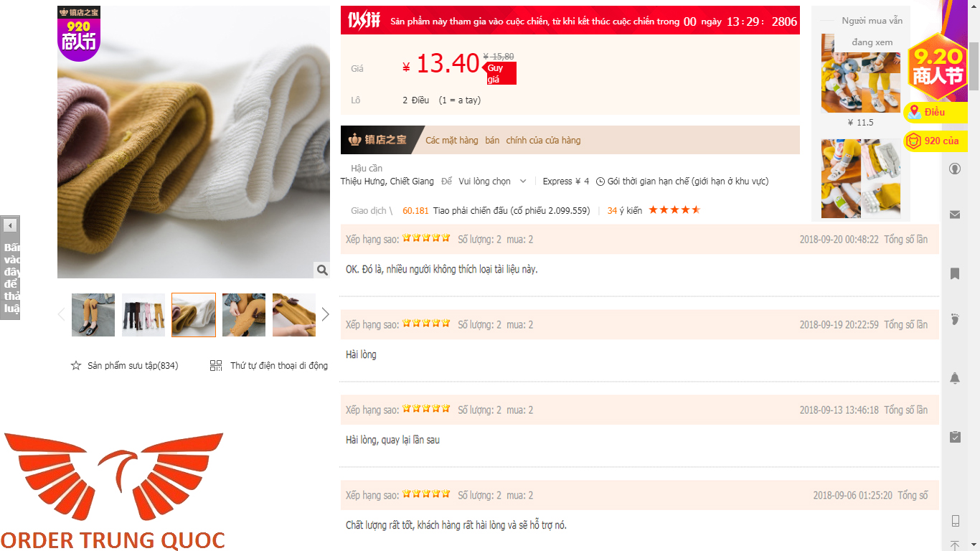Expand the 'Vui lòng chọn' destination dropdown

pyautogui.click(x=492, y=182)
